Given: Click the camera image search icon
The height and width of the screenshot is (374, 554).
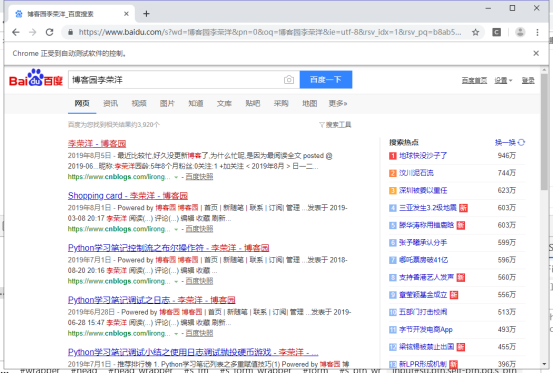Looking at the screenshot, I should (289, 80).
